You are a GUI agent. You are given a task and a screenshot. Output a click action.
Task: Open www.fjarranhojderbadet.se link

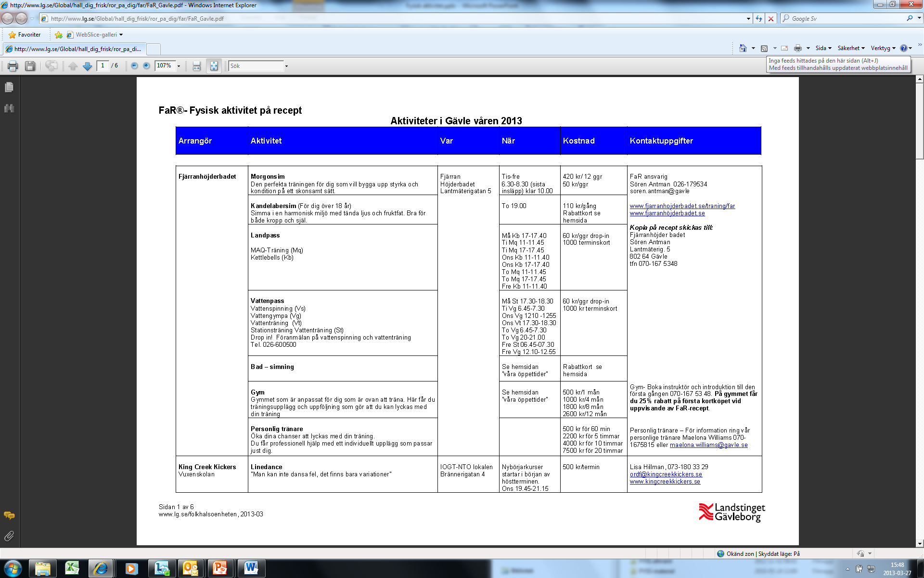667,213
